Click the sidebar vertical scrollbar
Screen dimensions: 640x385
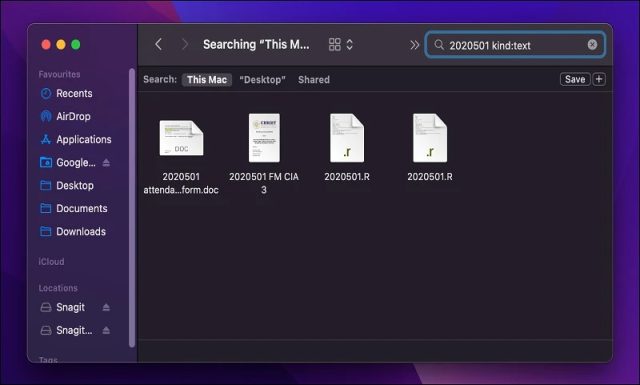click(132, 208)
